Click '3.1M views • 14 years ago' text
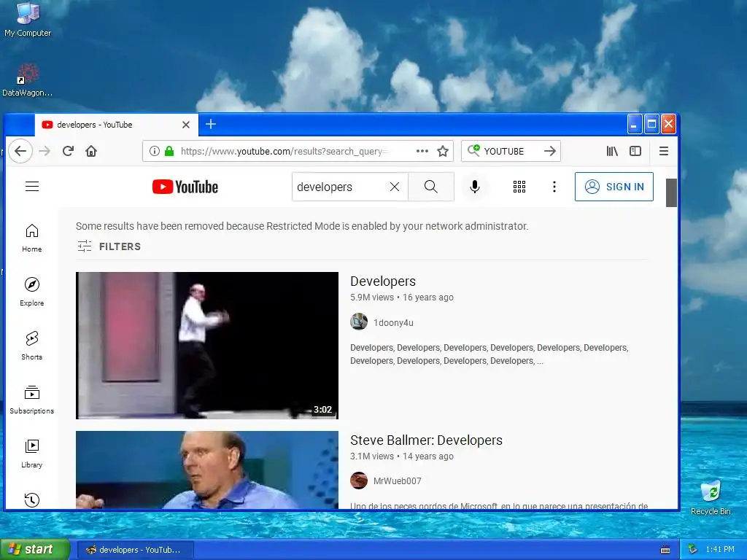Screen dimensions: 747x560 (402, 456)
